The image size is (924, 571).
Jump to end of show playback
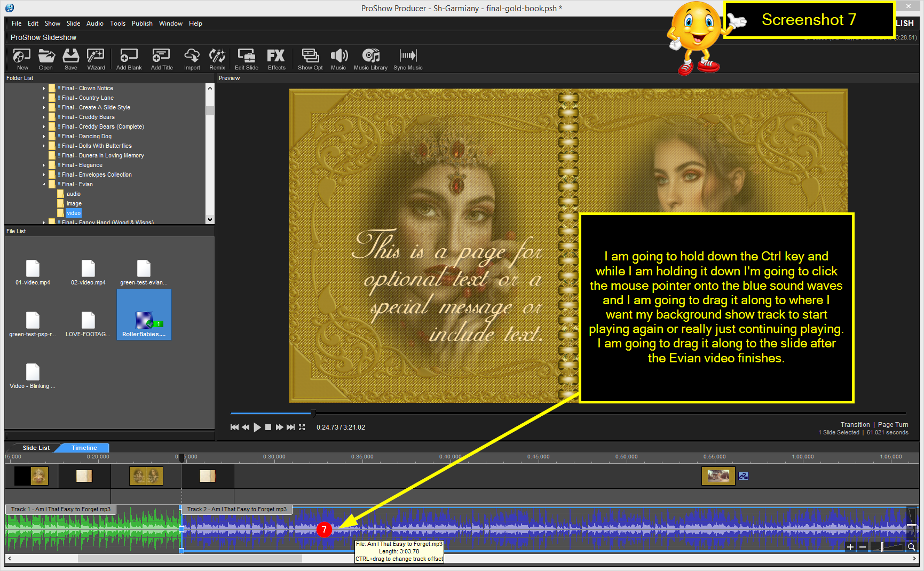point(290,427)
